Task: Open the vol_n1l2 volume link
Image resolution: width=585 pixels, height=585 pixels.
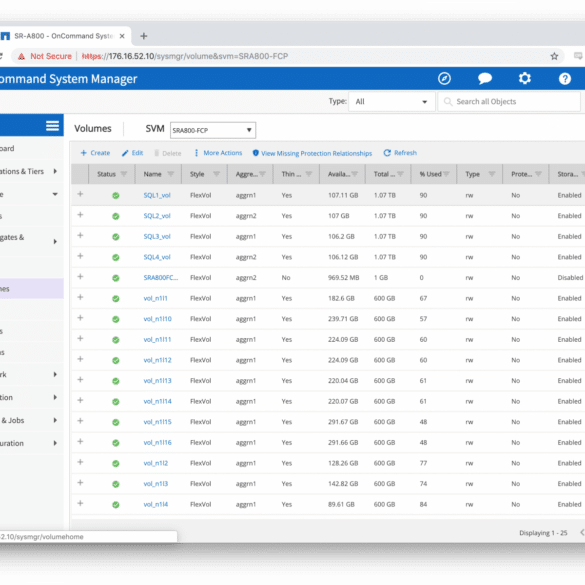Action: click(156, 463)
